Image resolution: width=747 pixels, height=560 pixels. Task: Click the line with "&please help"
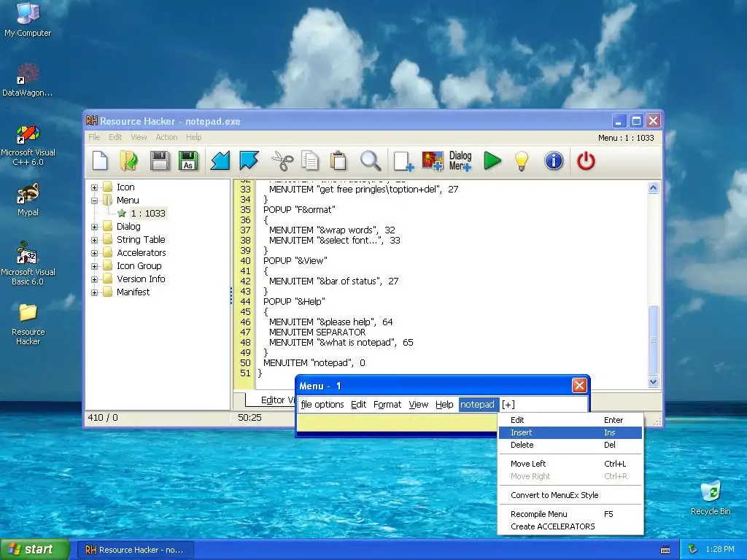click(330, 322)
